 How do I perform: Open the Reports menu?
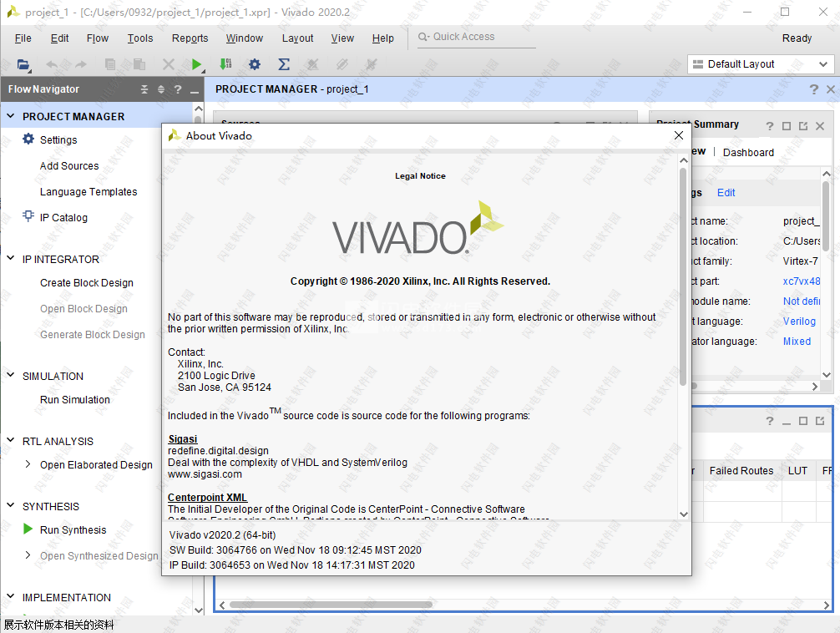tap(190, 38)
